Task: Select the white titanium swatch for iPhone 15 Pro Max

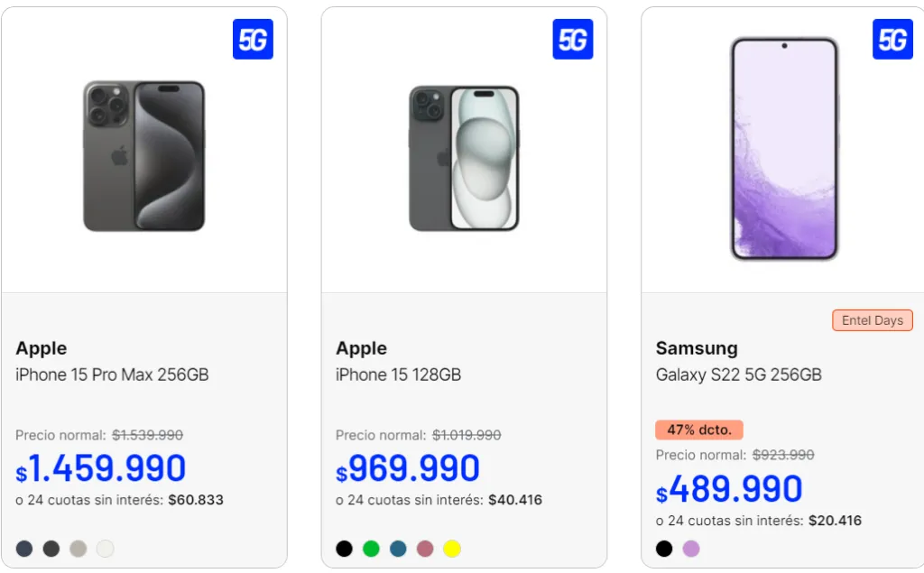Action: pyautogui.click(x=105, y=548)
